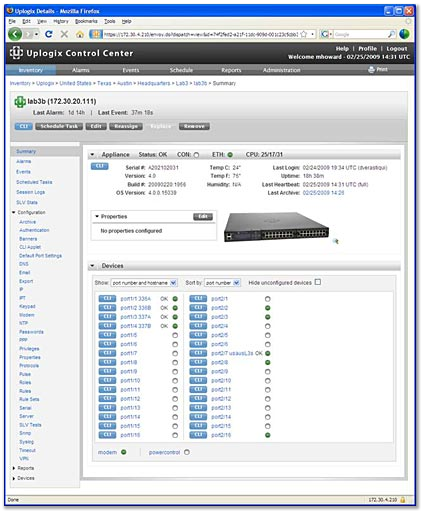Collapse the Appliance section
Image resolution: width=425 pixels, height=515 pixels.
point(92,155)
